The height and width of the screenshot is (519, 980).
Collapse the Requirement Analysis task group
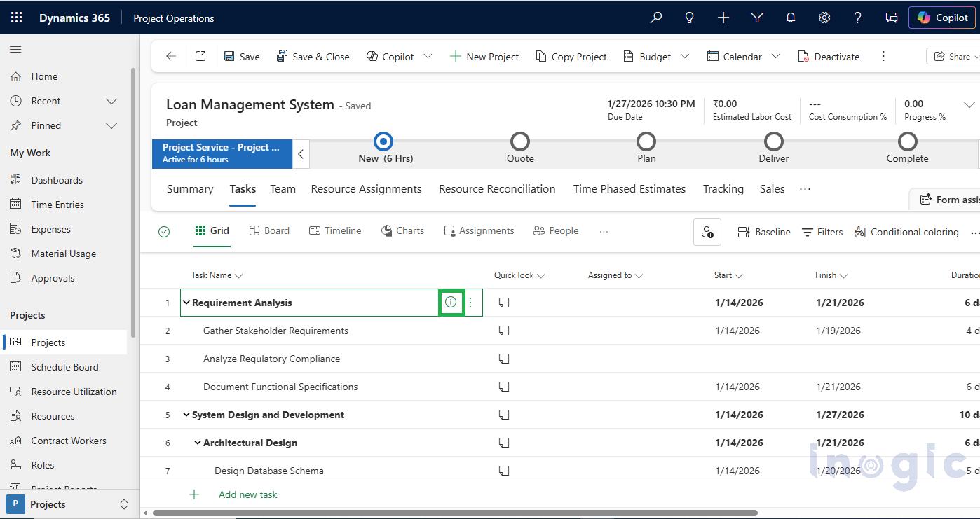pyautogui.click(x=186, y=302)
